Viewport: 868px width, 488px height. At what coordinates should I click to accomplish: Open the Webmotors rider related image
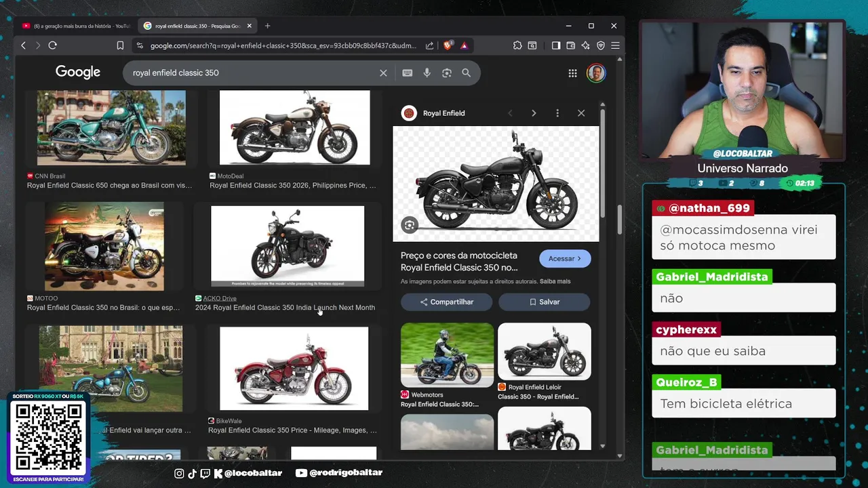click(x=448, y=354)
